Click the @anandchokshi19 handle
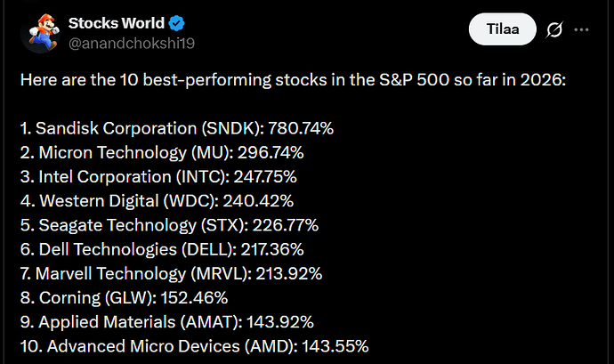 point(132,43)
